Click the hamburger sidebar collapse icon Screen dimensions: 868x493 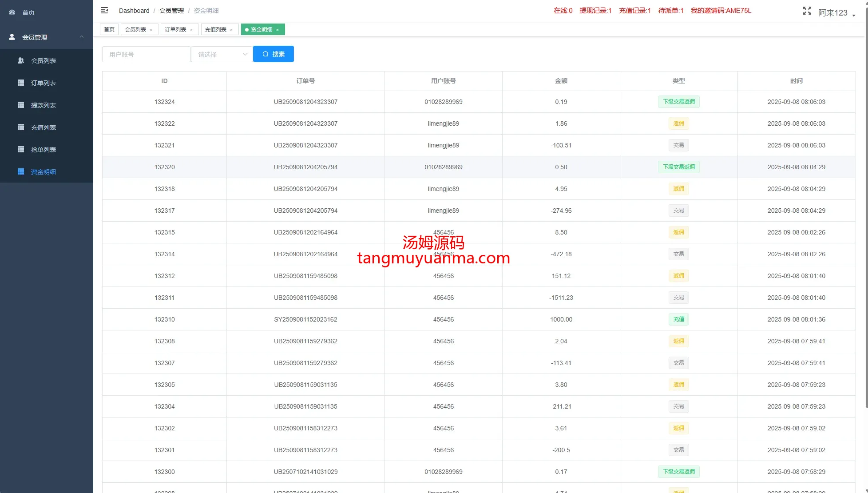tap(104, 10)
